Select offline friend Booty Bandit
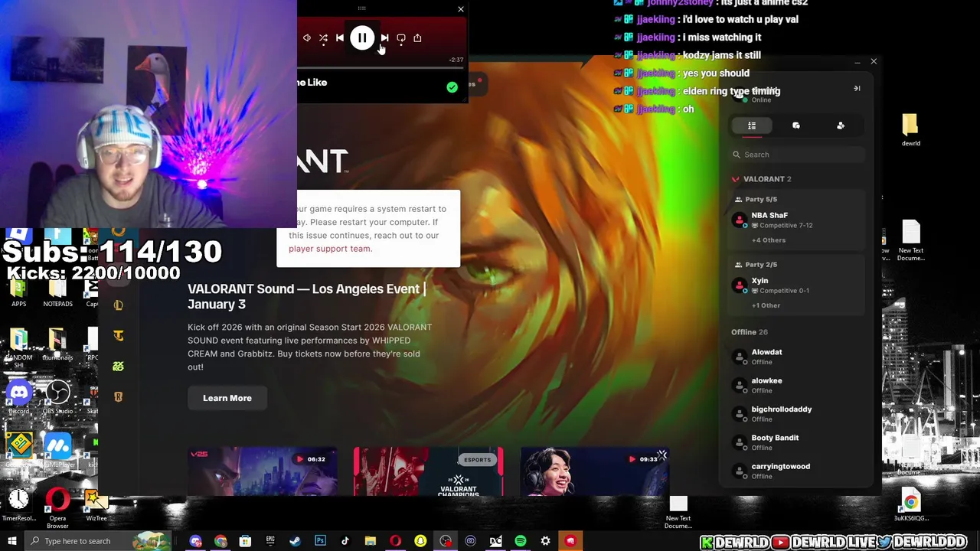The image size is (980, 551). [796, 442]
